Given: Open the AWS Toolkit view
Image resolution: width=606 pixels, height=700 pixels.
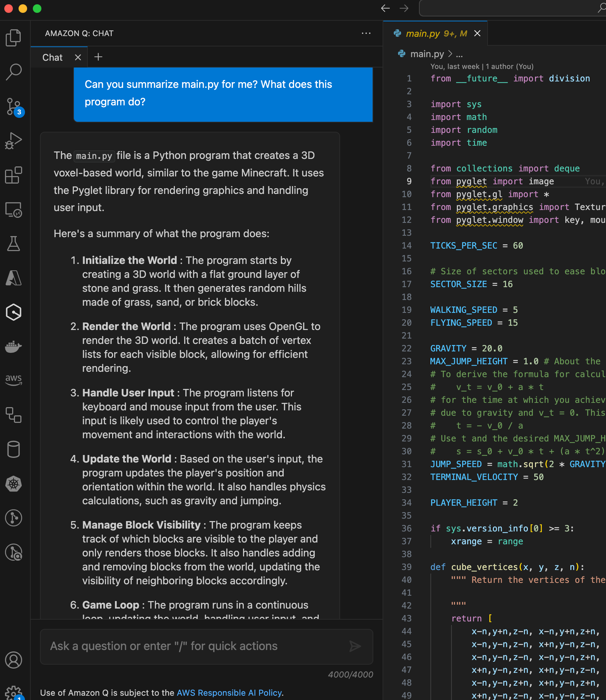Looking at the screenshot, I should pyautogui.click(x=14, y=380).
